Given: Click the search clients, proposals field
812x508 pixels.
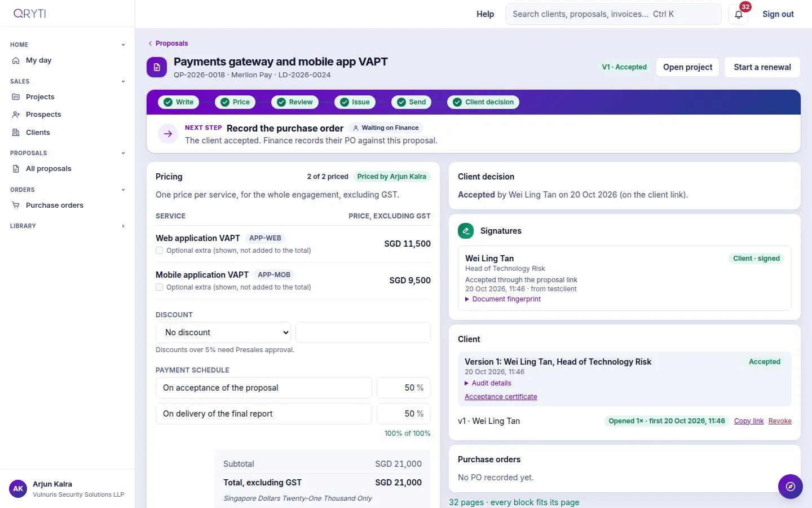Looking at the screenshot, I should click(x=613, y=14).
